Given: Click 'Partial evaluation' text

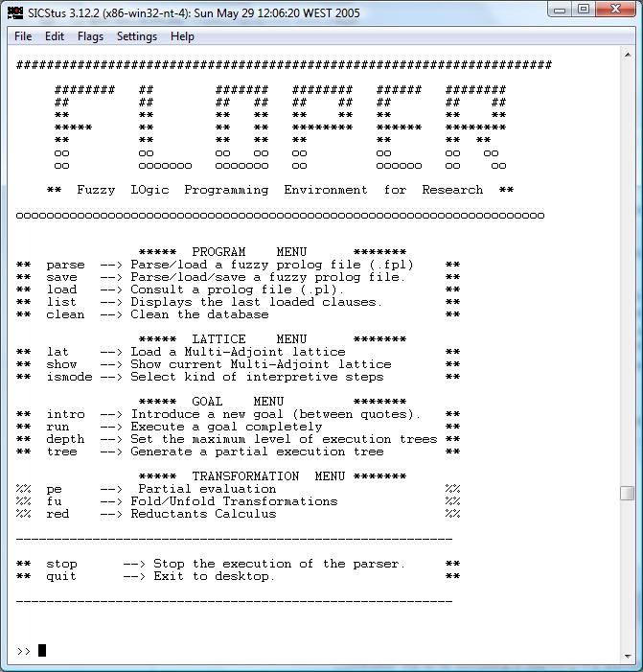Looking at the screenshot, I should pos(207,489).
